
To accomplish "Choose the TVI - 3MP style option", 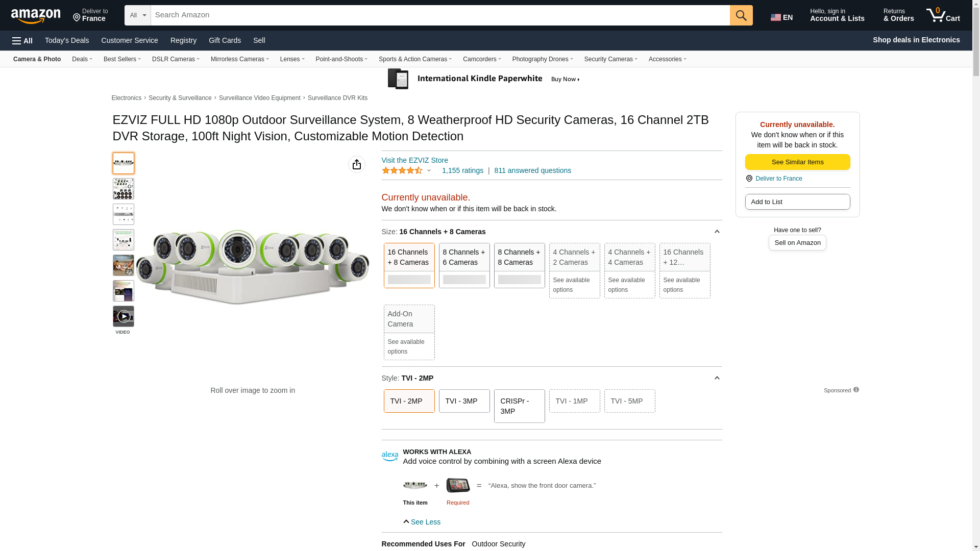I will [x=464, y=401].
